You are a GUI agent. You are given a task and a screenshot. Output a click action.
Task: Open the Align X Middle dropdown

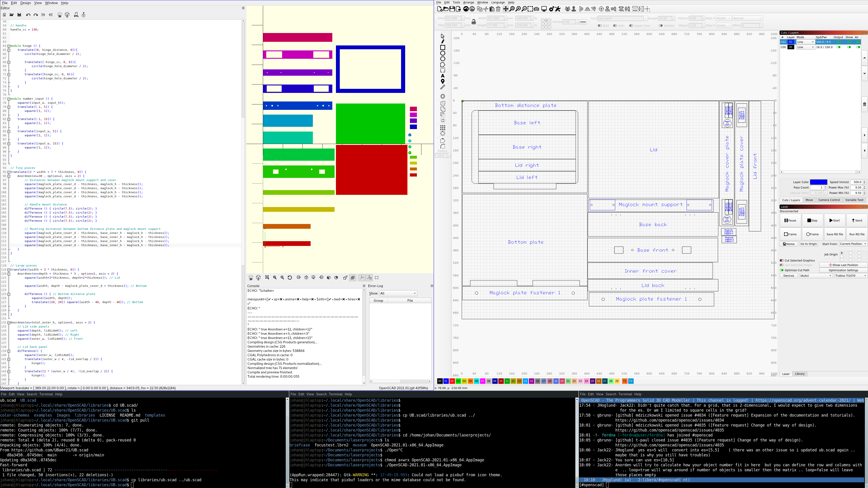(x=723, y=18)
